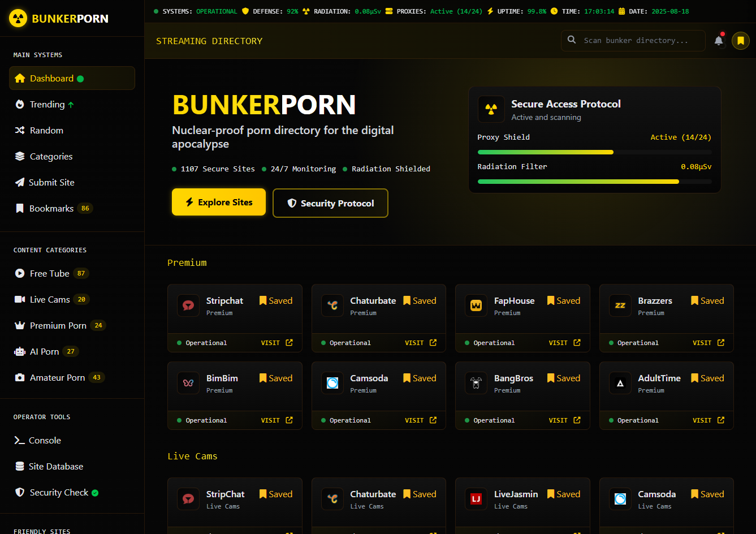Open the header bookmark icon button

coord(741,41)
